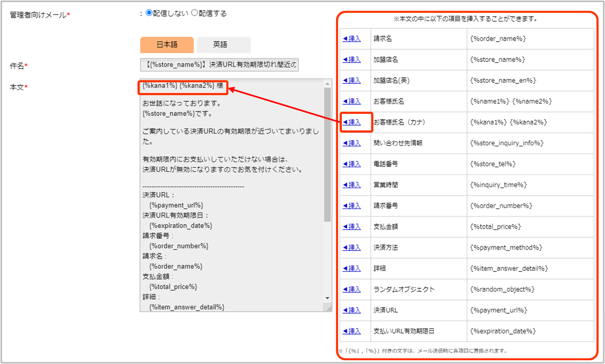Insert the 決済方法 placeholder
Viewport: 605px width, 364px height.
coord(352,247)
